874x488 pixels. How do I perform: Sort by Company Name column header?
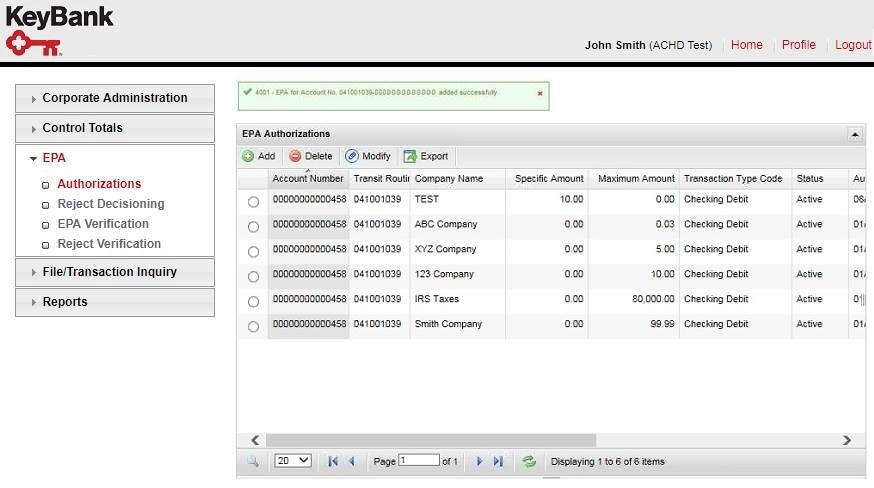pos(457,178)
